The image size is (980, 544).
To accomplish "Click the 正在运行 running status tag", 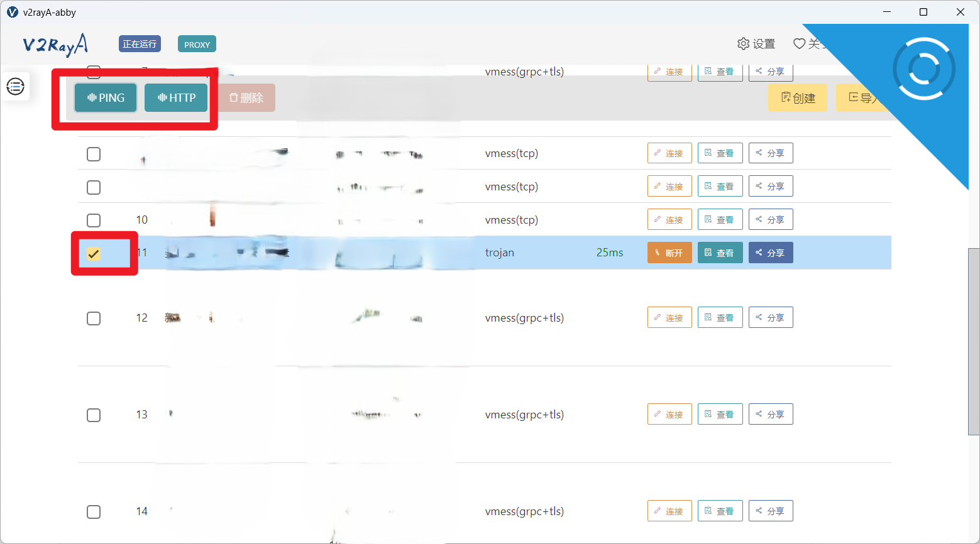I will [x=140, y=44].
